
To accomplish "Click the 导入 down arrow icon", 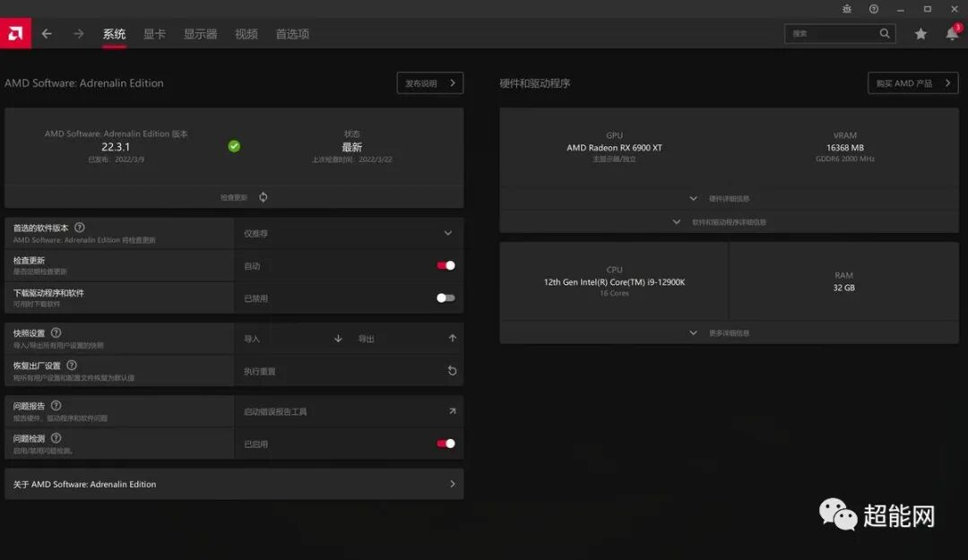I will pyautogui.click(x=338, y=339).
